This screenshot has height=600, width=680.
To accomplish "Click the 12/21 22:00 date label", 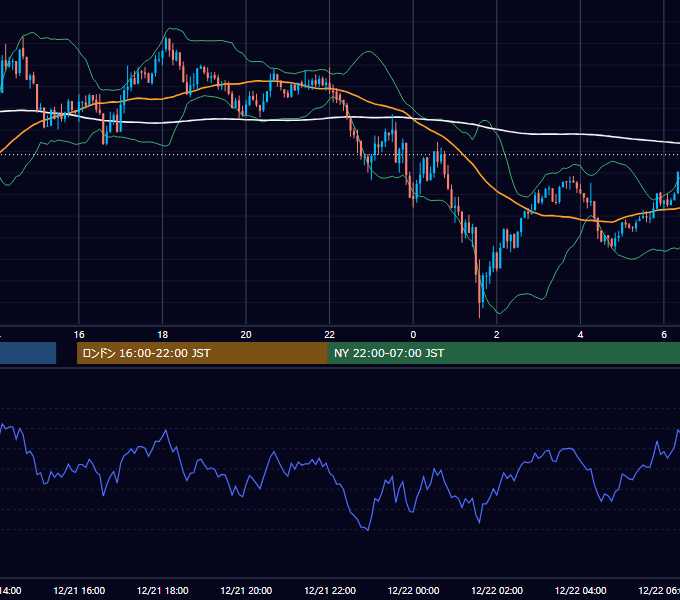I will 330,591.
